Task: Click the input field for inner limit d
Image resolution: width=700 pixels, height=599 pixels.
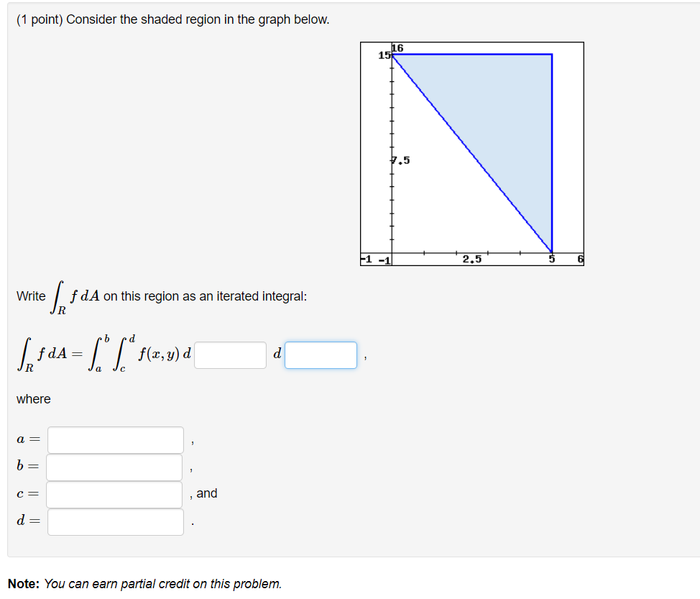Action: 114,521
